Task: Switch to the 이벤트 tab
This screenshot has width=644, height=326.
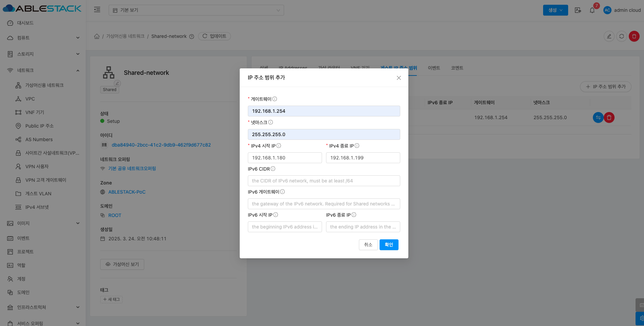Action: (x=434, y=68)
